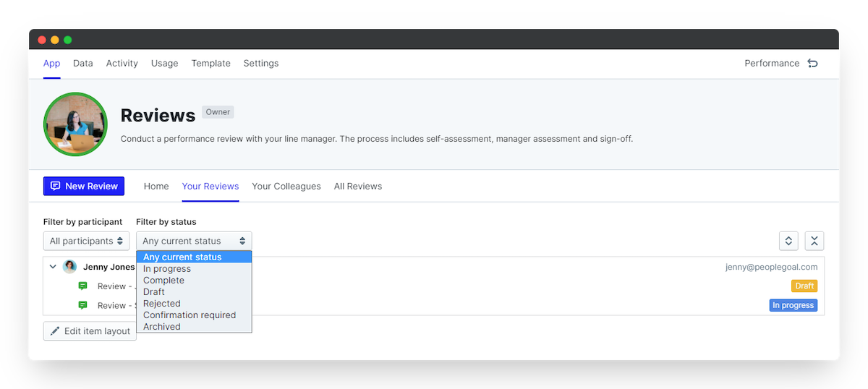Click the New Review button

point(84,187)
